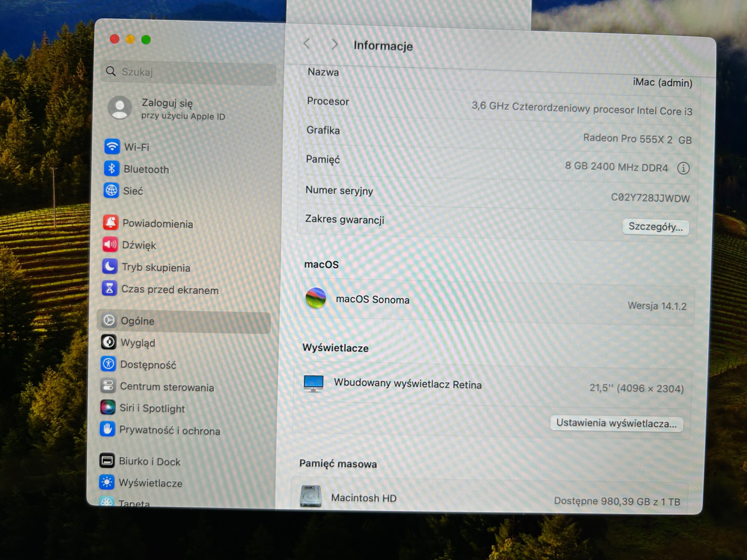
Task: Select Siri i Spotlight label
Action: [x=152, y=409]
